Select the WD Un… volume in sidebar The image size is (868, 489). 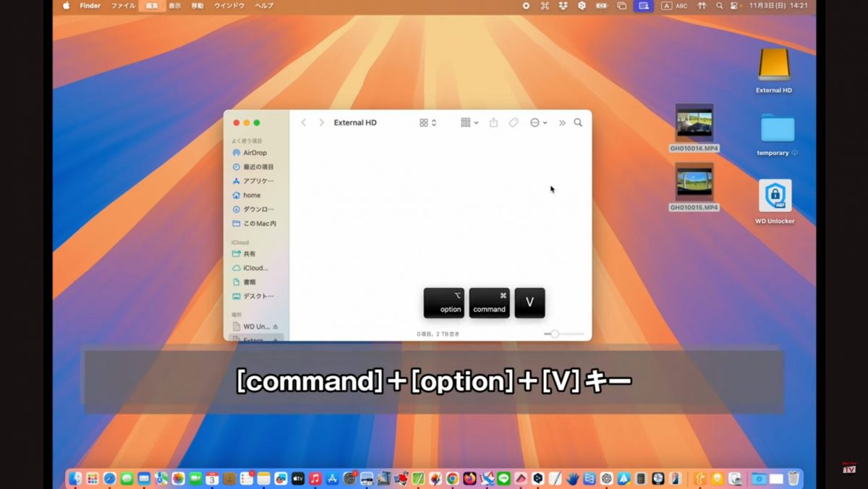click(251, 326)
